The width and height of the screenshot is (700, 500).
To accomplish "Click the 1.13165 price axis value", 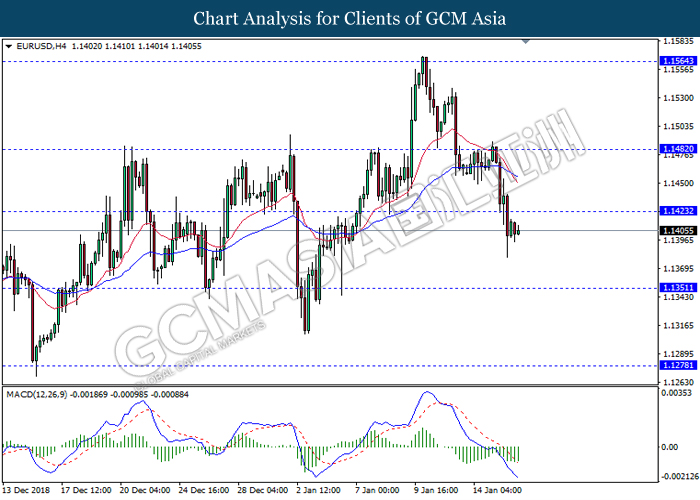I will pyautogui.click(x=679, y=325).
